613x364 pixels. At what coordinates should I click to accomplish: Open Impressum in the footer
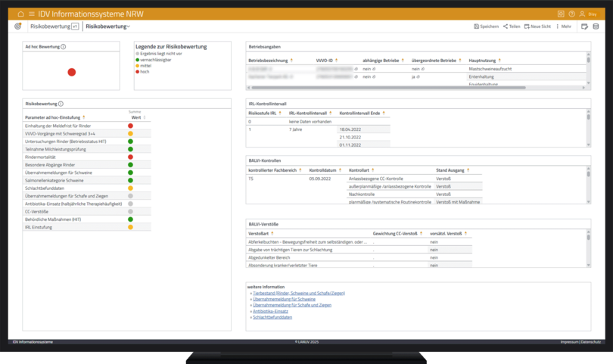(569, 342)
